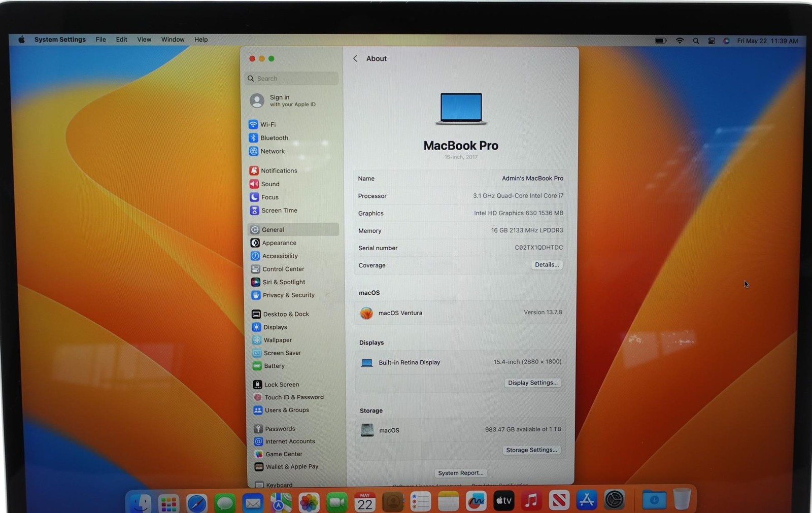Open the Calendar app showing 22 in the Dock
The image size is (812, 513).
coord(365,502)
